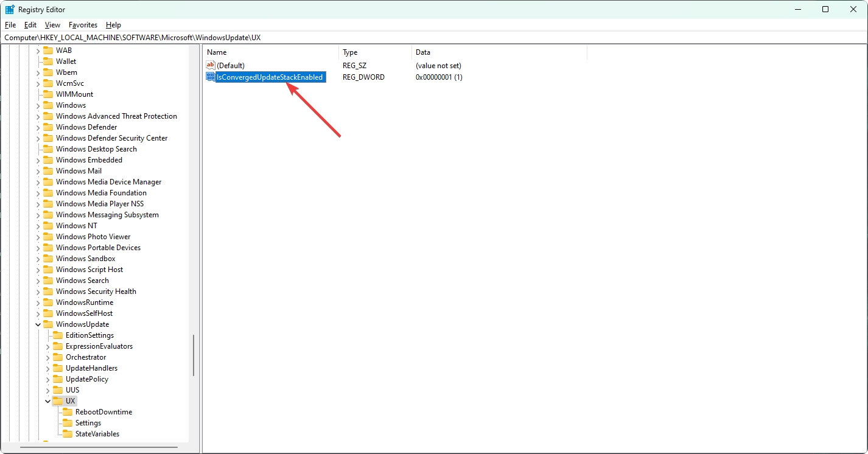Screen dimensions: 868x454
Task: Select the Windows Security Health key
Action: pos(96,292)
